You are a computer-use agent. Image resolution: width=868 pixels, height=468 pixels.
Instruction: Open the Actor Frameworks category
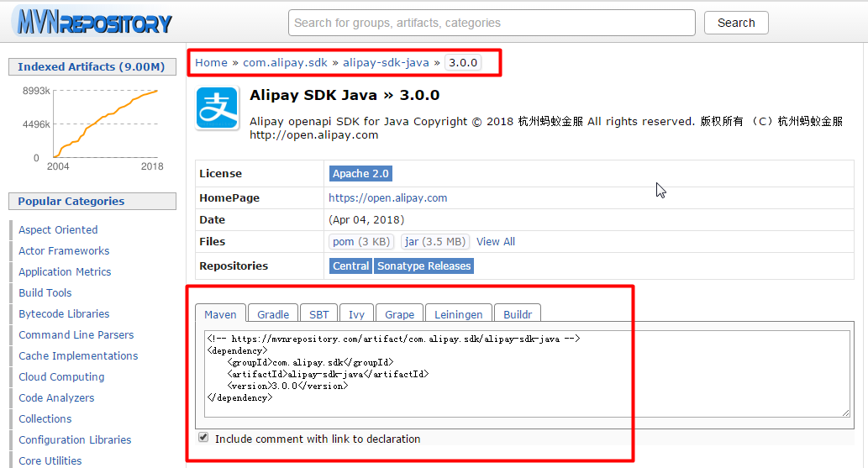(64, 251)
